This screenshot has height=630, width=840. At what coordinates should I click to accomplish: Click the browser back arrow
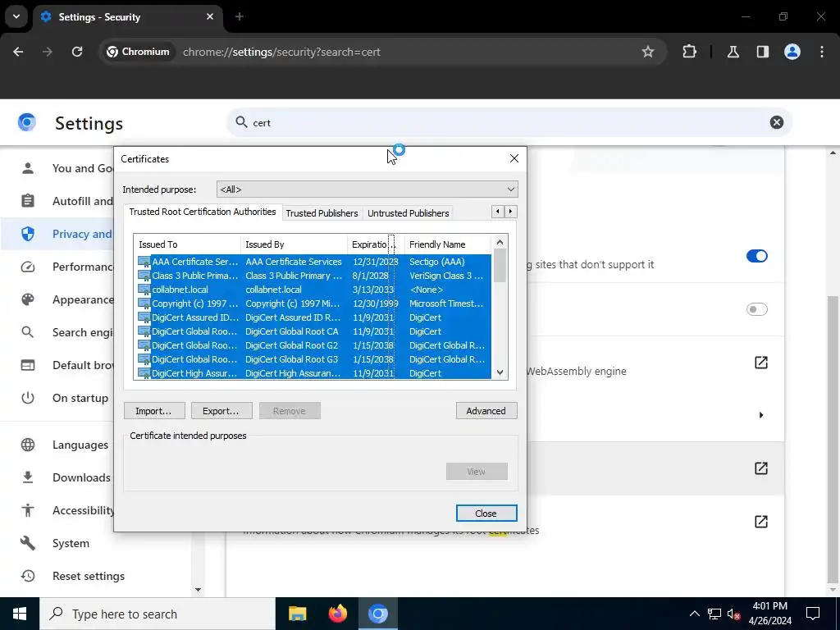tap(18, 52)
